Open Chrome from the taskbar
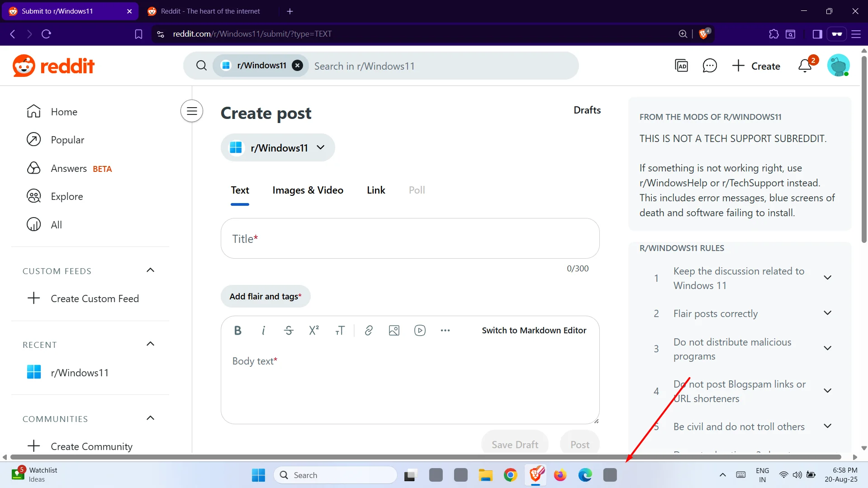The height and width of the screenshot is (488, 868). pyautogui.click(x=510, y=475)
